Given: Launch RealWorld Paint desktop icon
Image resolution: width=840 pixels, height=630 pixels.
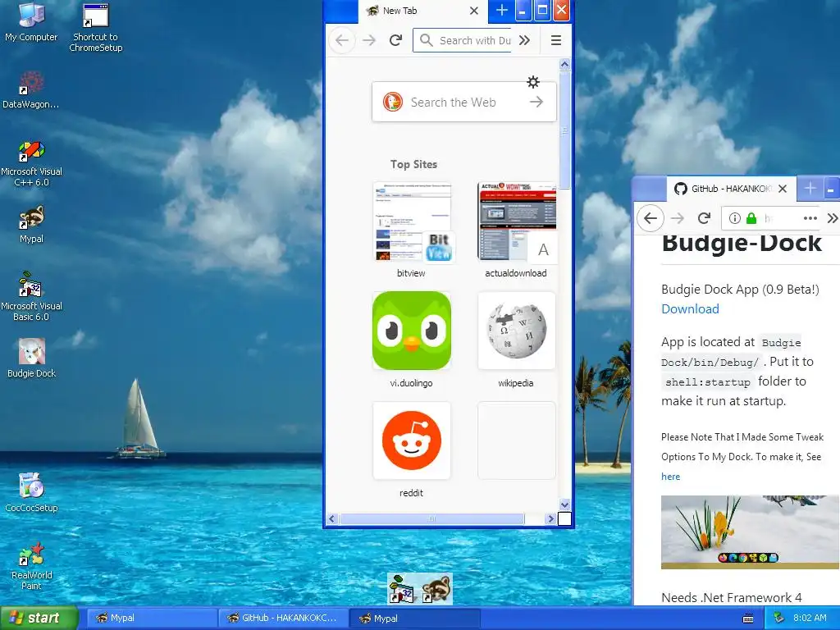Looking at the screenshot, I should [31, 566].
